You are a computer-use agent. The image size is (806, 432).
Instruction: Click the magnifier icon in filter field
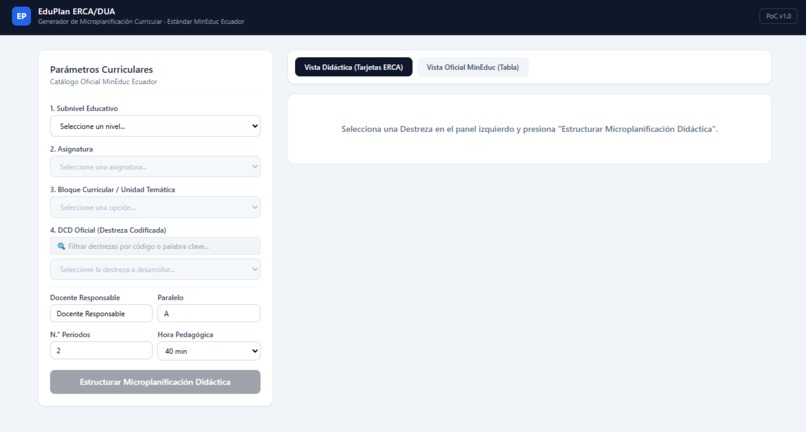[x=61, y=246]
